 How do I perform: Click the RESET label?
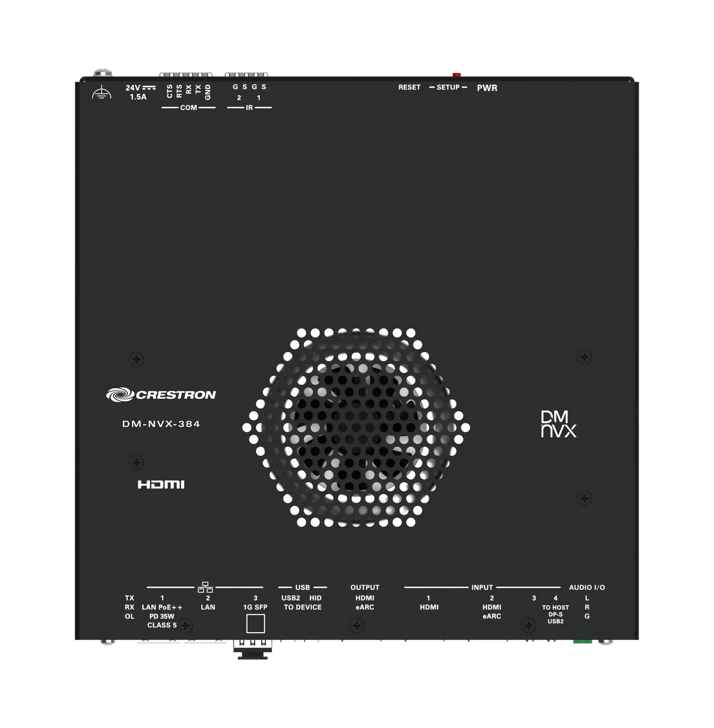coord(409,88)
